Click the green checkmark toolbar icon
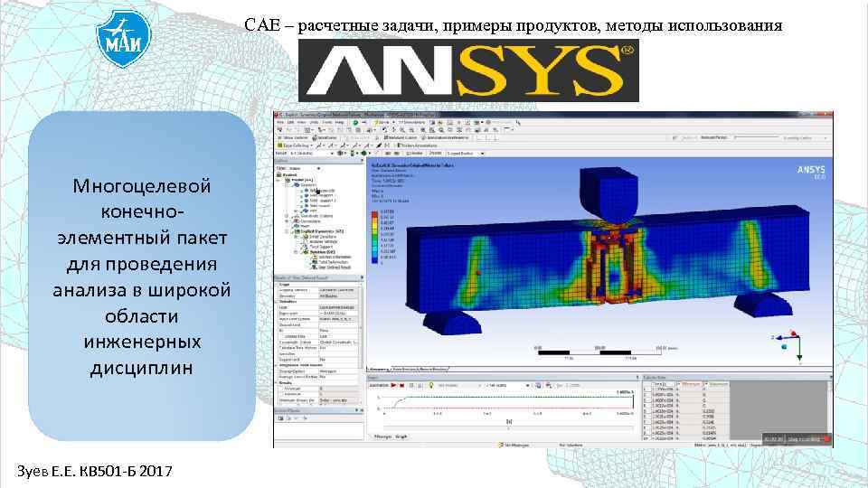The height and width of the screenshot is (488, 868). (355, 122)
